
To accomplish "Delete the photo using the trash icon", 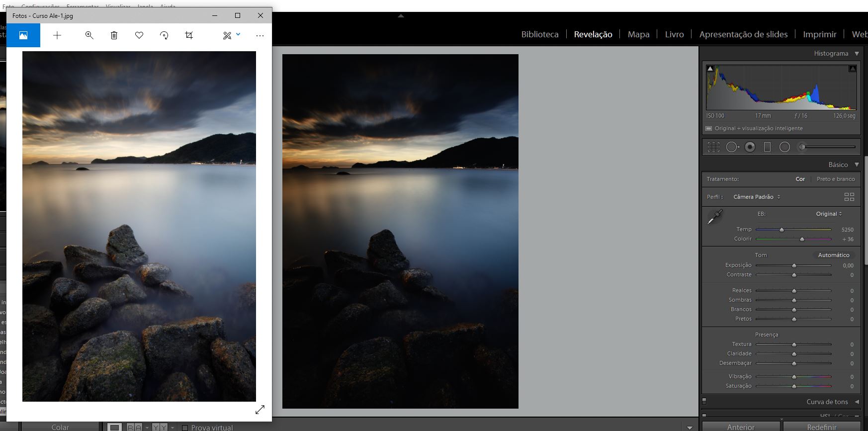I will pos(114,35).
